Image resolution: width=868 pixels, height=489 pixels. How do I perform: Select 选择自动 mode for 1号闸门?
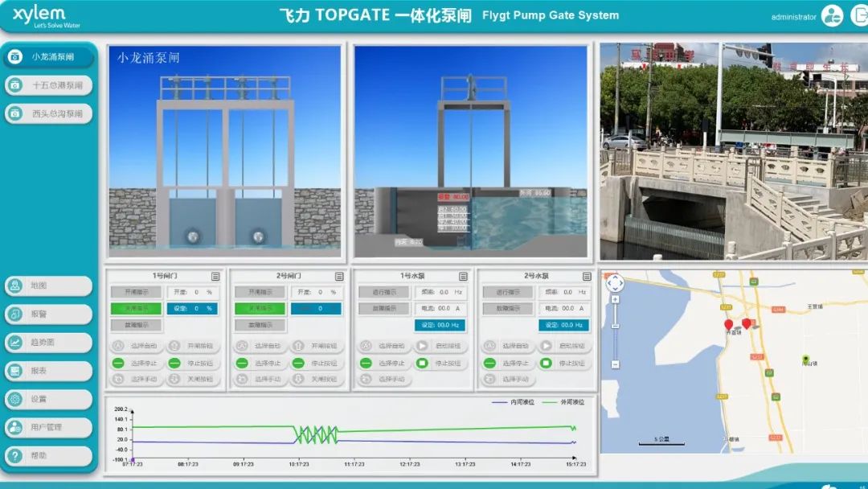pyautogui.click(x=137, y=346)
